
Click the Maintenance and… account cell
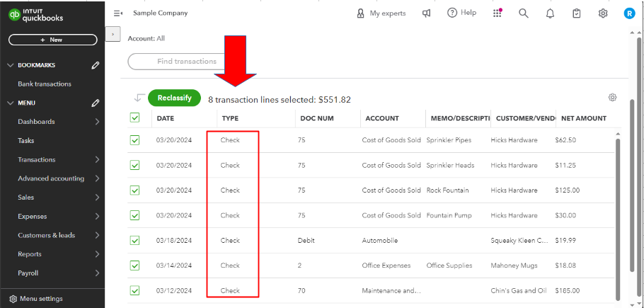(x=391, y=290)
